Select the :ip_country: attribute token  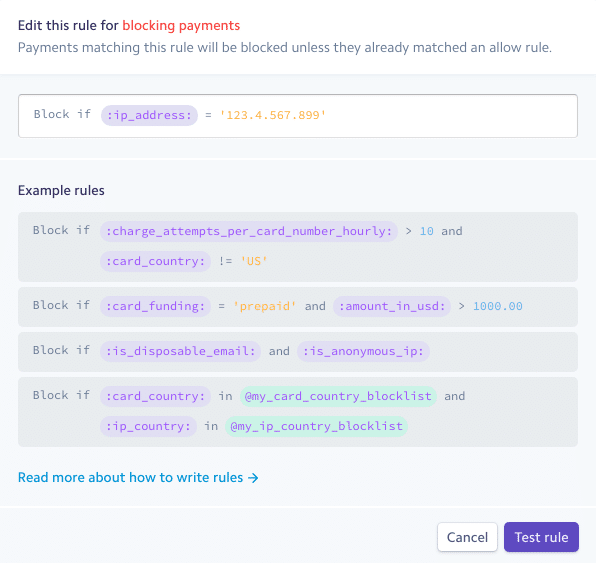tap(149, 427)
